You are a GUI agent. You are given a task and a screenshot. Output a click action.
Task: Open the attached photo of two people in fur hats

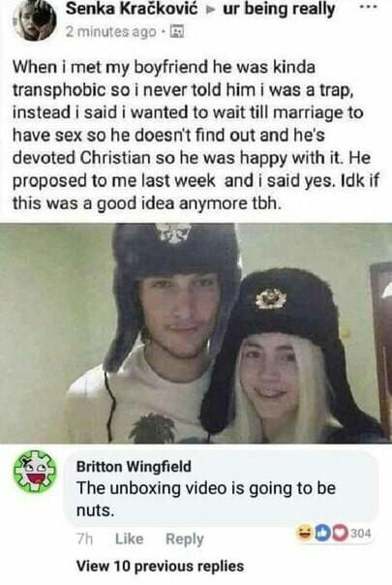pyautogui.click(x=196, y=333)
